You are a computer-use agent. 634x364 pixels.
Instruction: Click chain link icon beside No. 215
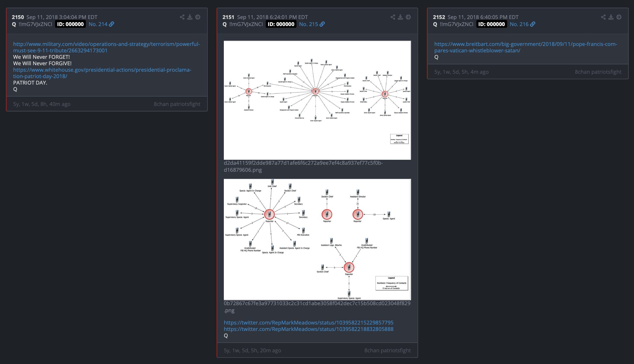coord(322,24)
